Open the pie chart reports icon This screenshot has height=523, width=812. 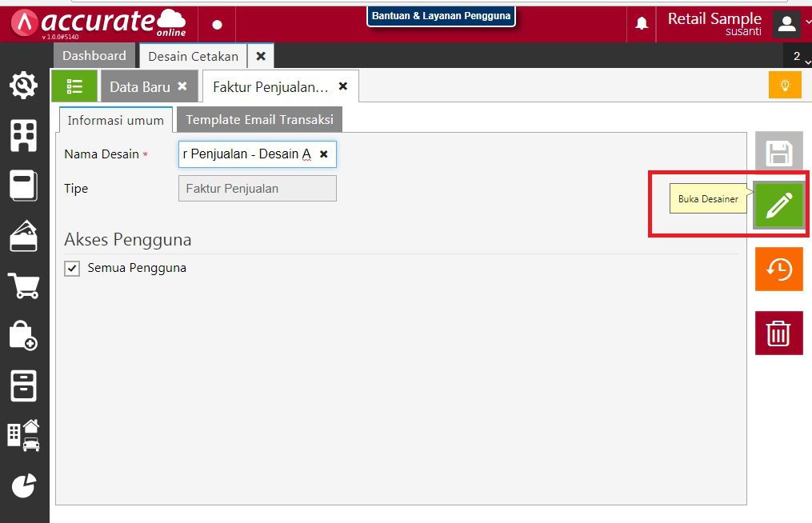coord(24,485)
